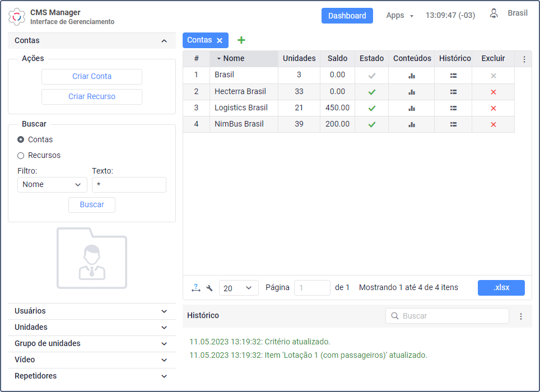This screenshot has height=392, width=540.
Task: Select the Recursos radio button
Action: (21, 155)
